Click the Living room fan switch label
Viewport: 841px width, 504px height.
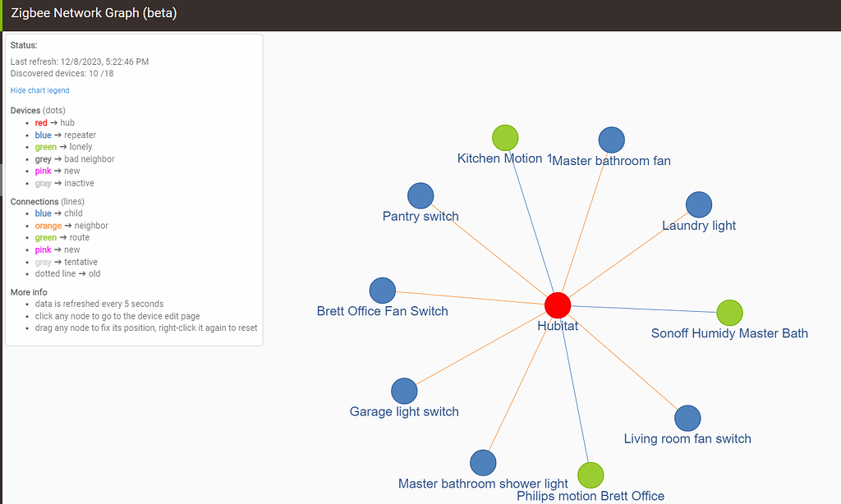pyautogui.click(x=687, y=439)
